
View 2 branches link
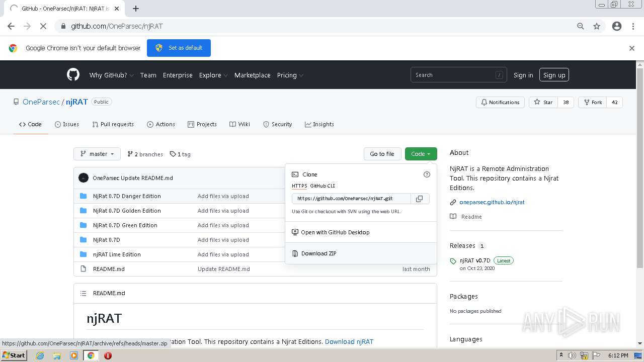click(145, 154)
